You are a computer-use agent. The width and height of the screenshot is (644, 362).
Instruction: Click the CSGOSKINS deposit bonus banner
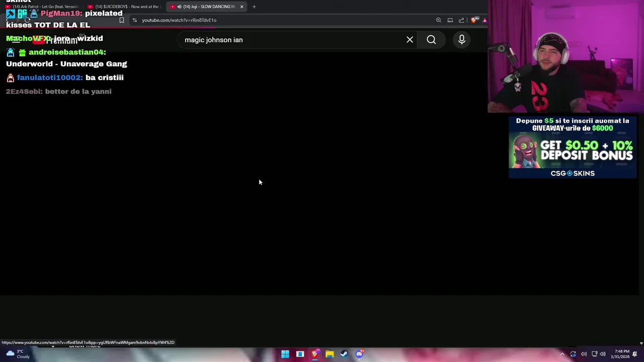point(573,147)
